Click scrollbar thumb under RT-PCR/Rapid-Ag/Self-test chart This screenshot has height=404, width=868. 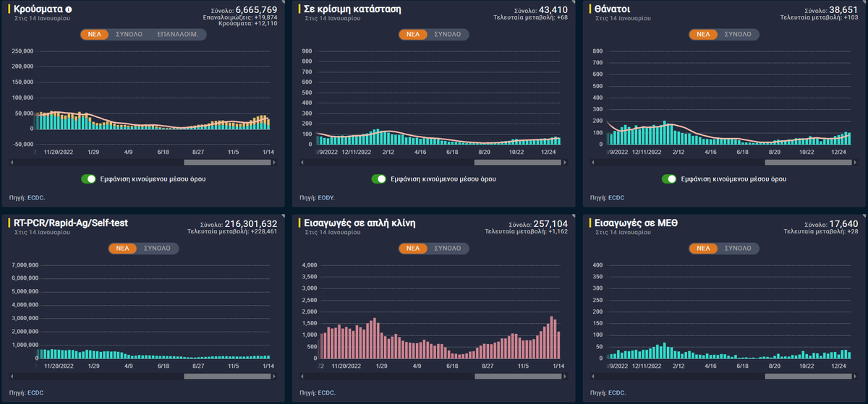pos(227,377)
